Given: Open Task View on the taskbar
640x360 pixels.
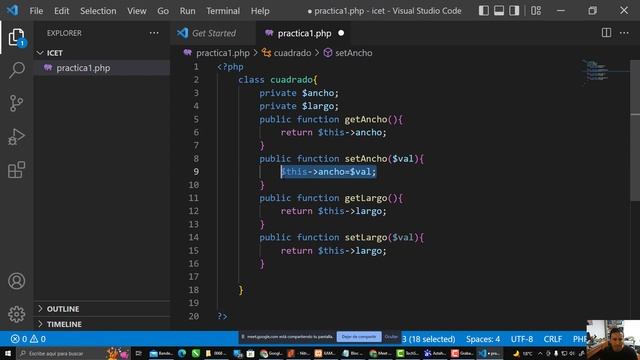Looking at the screenshot, I should [x=139, y=353].
